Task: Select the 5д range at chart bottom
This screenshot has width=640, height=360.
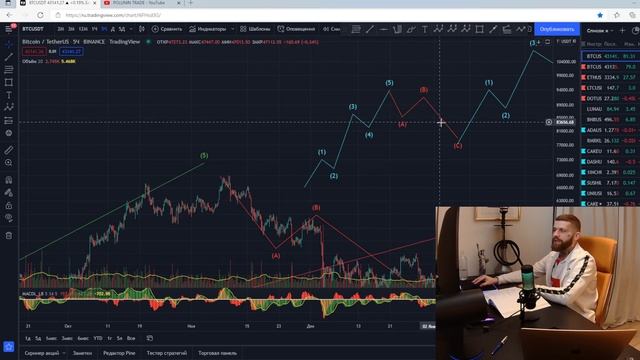Action: 38,338
